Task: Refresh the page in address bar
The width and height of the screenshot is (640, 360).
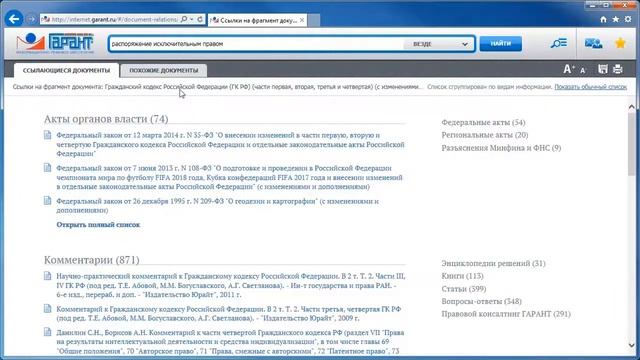Action: tap(200, 19)
